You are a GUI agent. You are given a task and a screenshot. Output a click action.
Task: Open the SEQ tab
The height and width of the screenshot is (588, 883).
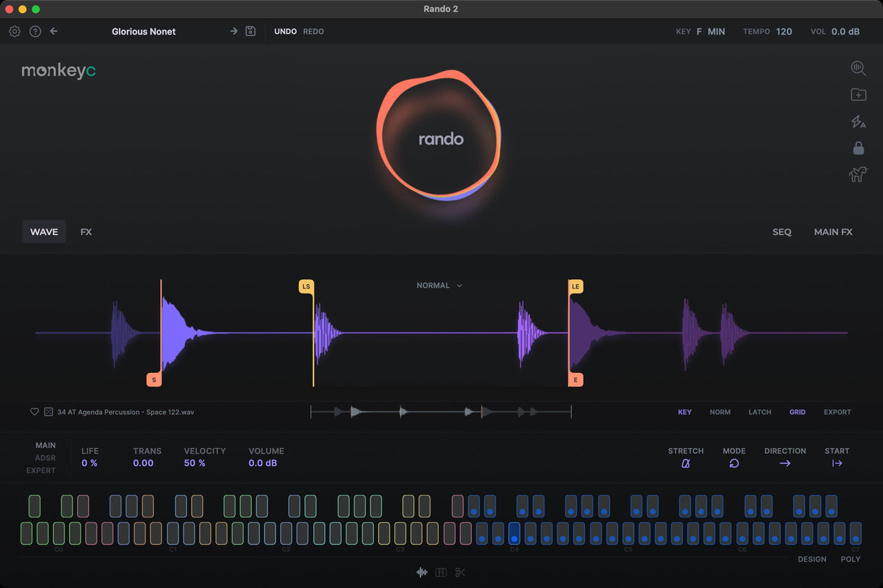[x=782, y=232]
